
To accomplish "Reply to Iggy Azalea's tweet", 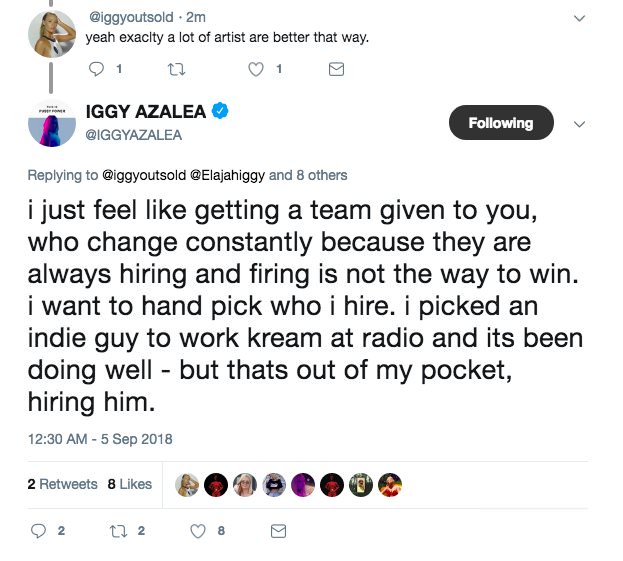I will [x=40, y=530].
